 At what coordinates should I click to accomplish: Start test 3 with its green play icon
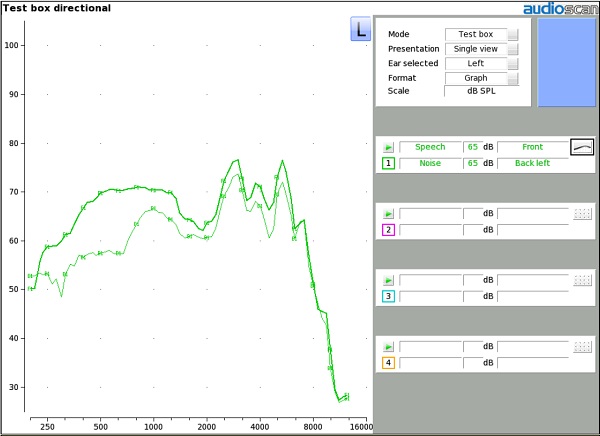pyautogui.click(x=388, y=280)
